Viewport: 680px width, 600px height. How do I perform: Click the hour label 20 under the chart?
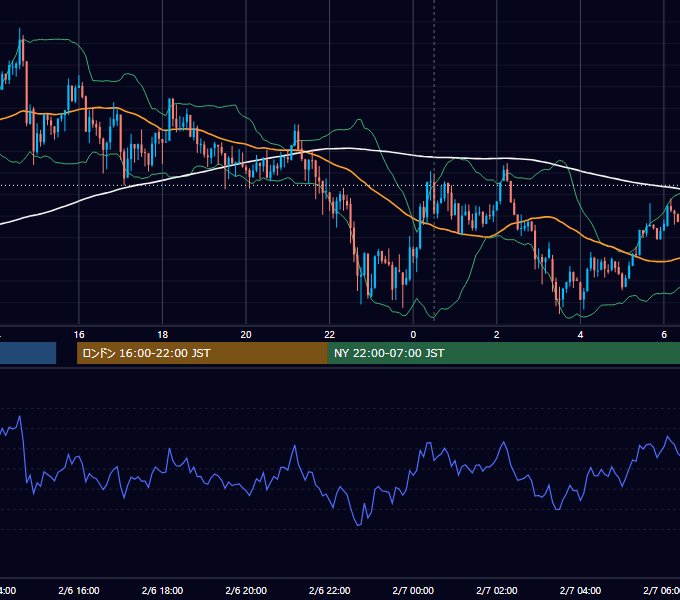[x=246, y=335]
